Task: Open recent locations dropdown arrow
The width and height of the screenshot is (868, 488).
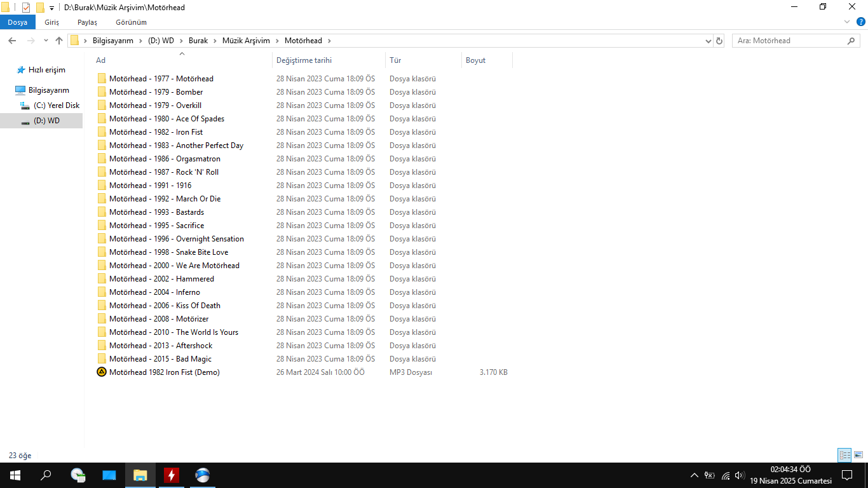Action: (46, 41)
